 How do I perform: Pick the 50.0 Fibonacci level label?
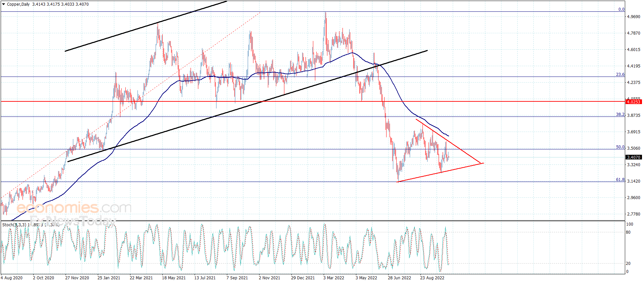(x=620, y=147)
